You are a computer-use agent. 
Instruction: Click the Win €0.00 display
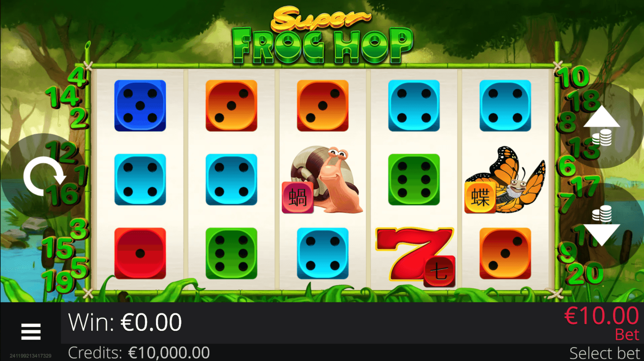[x=125, y=322]
